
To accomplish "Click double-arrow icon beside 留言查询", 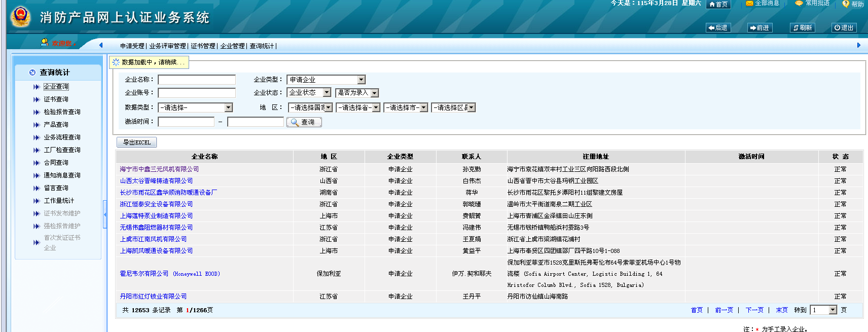I will pos(36,188).
